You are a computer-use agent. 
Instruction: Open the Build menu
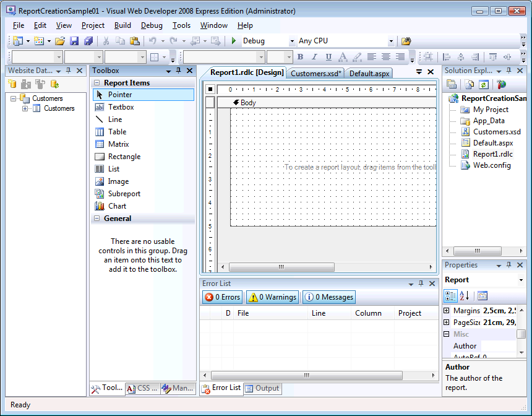[x=122, y=25]
